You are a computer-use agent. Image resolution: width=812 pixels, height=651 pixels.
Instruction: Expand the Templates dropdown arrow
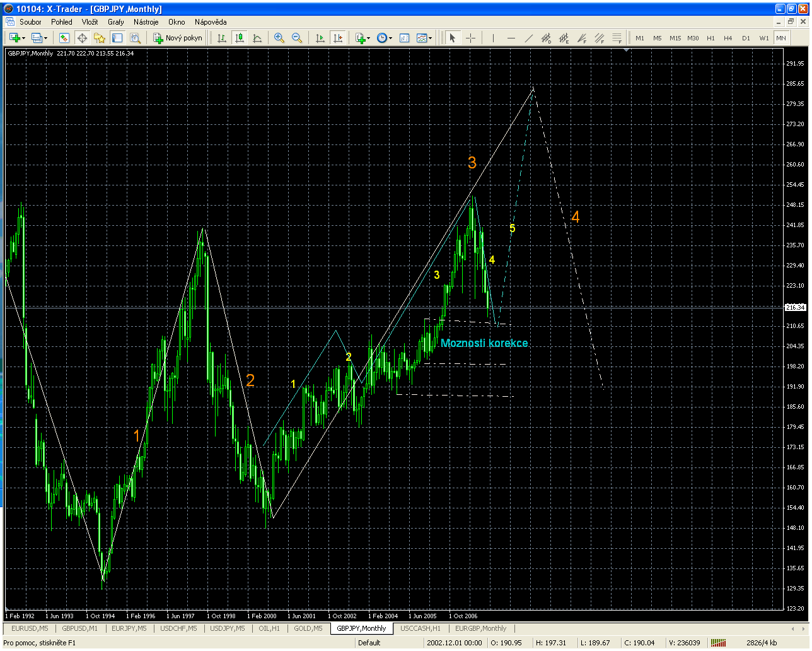point(431,38)
